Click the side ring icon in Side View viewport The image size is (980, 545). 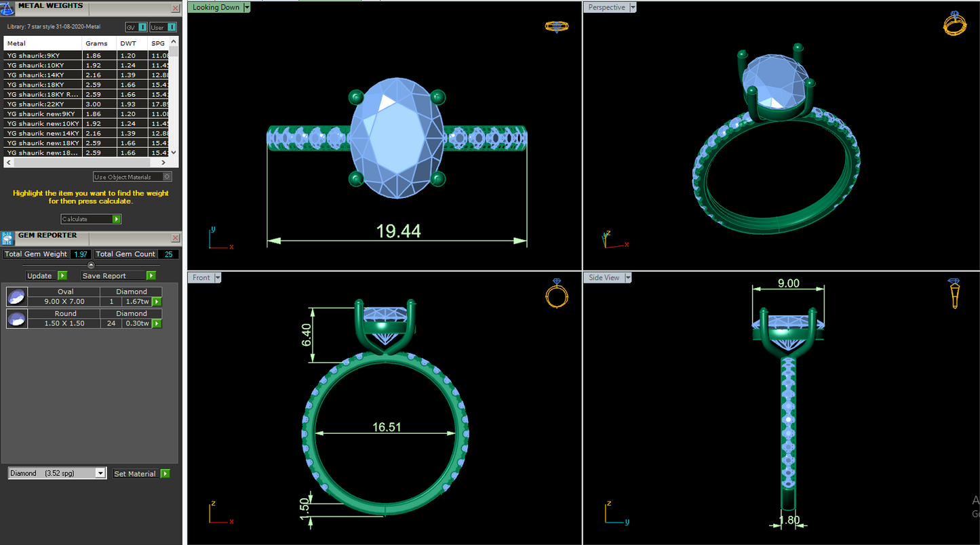[954, 293]
